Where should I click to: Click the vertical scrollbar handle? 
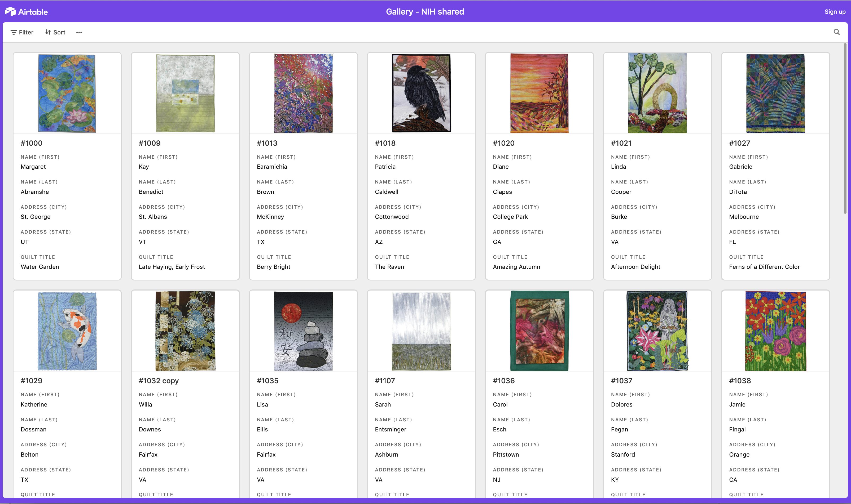point(845,129)
